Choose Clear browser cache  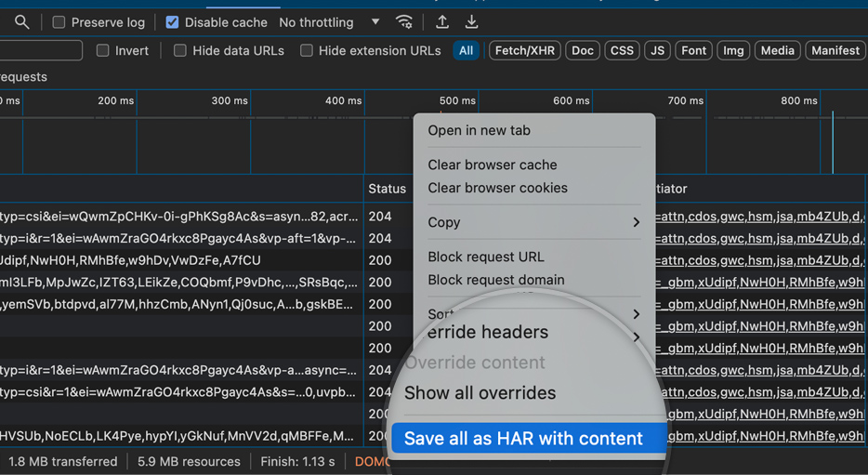[493, 165]
